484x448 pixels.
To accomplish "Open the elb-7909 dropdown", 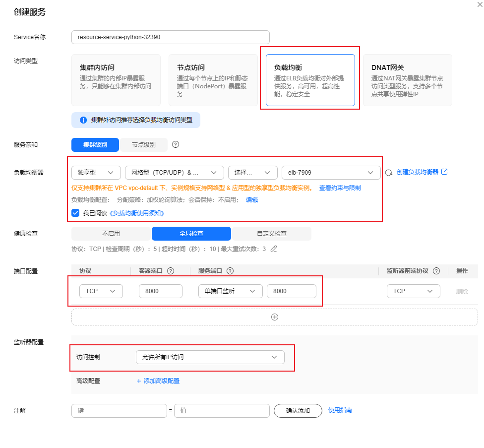I will click(x=331, y=173).
